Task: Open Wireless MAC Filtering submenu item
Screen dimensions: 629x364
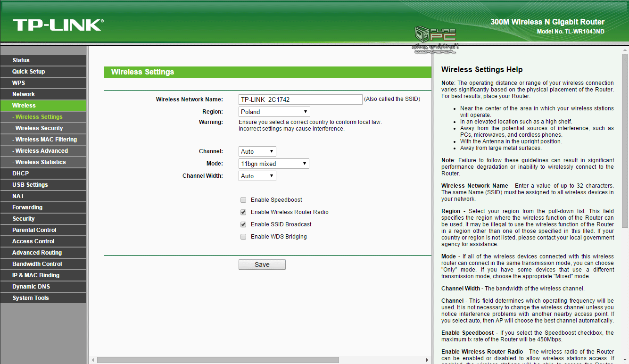Action: [43, 140]
